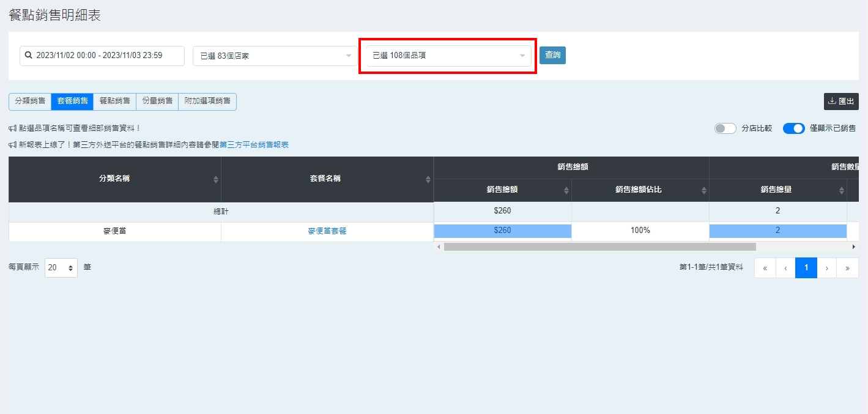Click the 查詢 query button

click(x=552, y=55)
